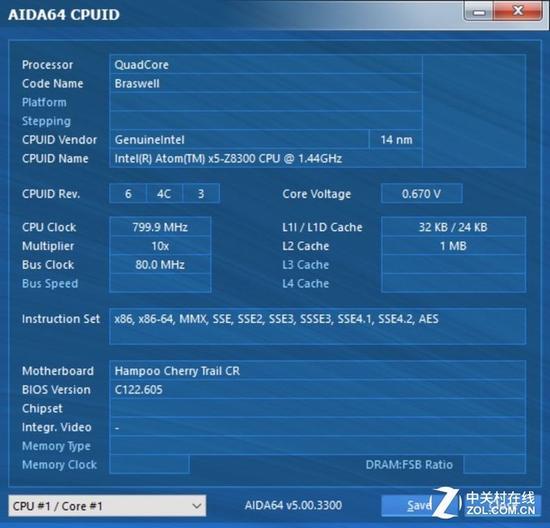Viewport: 550px width, 528px height.
Task: Click the DRAM:FSB Ratio label
Action: pyautogui.click(x=409, y=465)
